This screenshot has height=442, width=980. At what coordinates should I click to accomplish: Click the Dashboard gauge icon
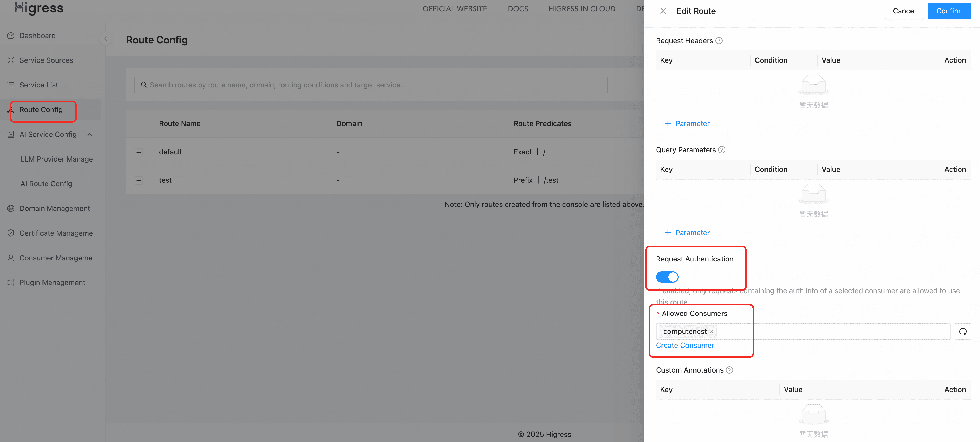(x=11, y=36)
